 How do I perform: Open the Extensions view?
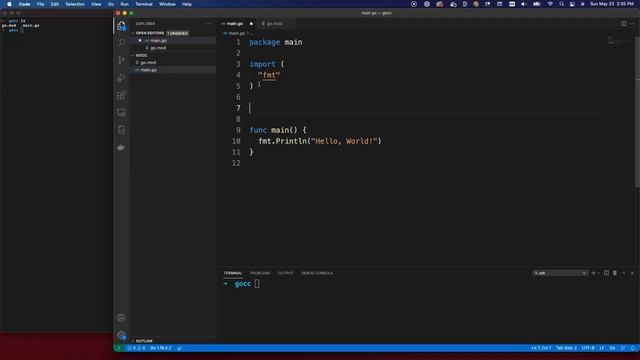tap(121, 95)
